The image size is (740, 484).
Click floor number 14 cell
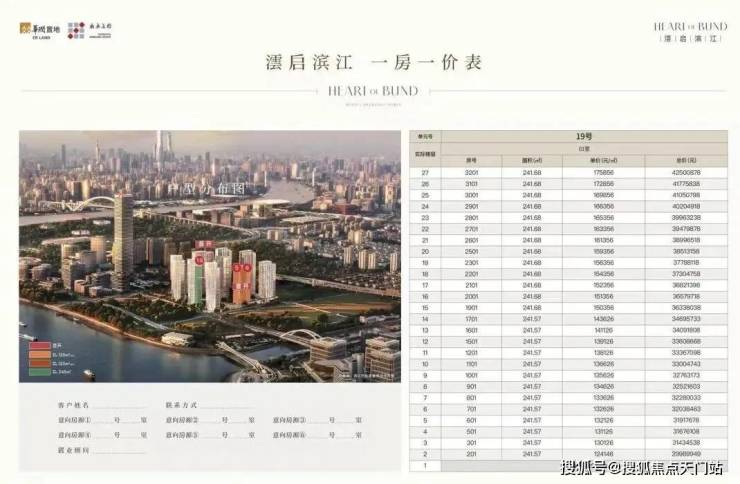pos(425,319)
